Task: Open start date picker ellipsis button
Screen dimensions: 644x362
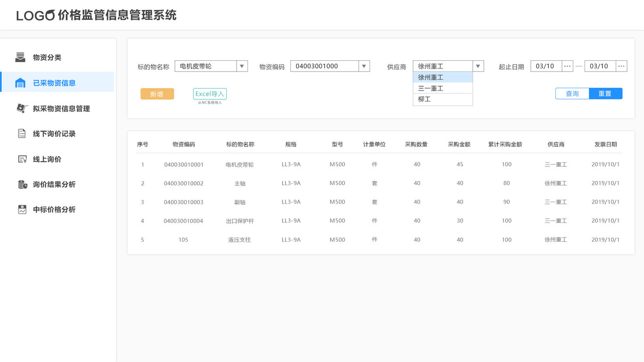Action: click(x=567, y=66)
